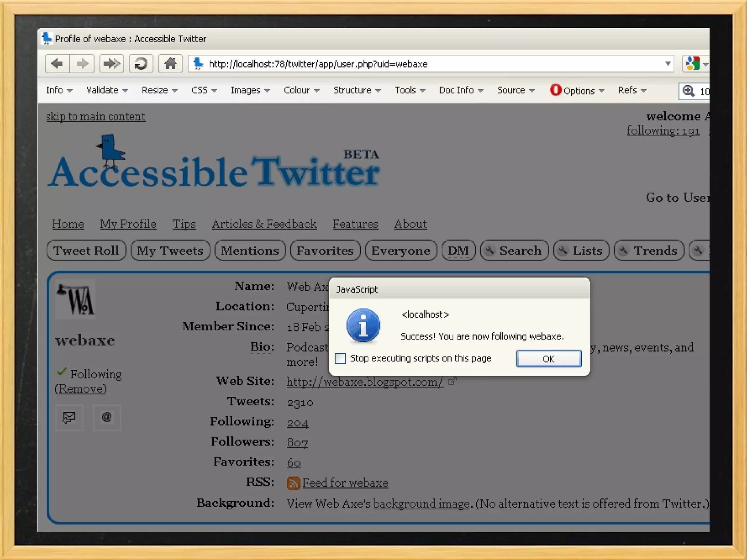This screenshot has height=560, width=747.
Task: Open the Features navigation link
Action: click(x=355, y=223)
